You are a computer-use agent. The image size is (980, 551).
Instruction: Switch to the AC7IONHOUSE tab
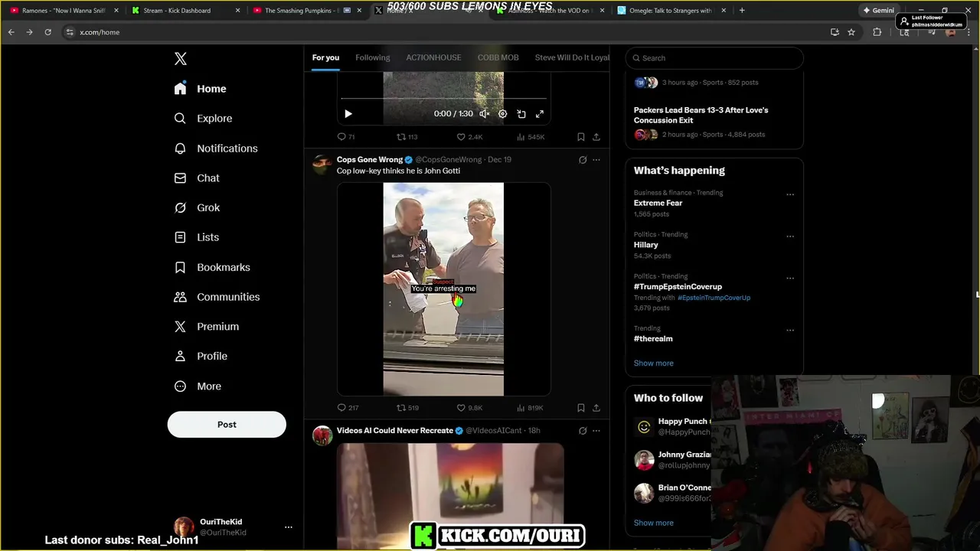[x=433, y=57]
